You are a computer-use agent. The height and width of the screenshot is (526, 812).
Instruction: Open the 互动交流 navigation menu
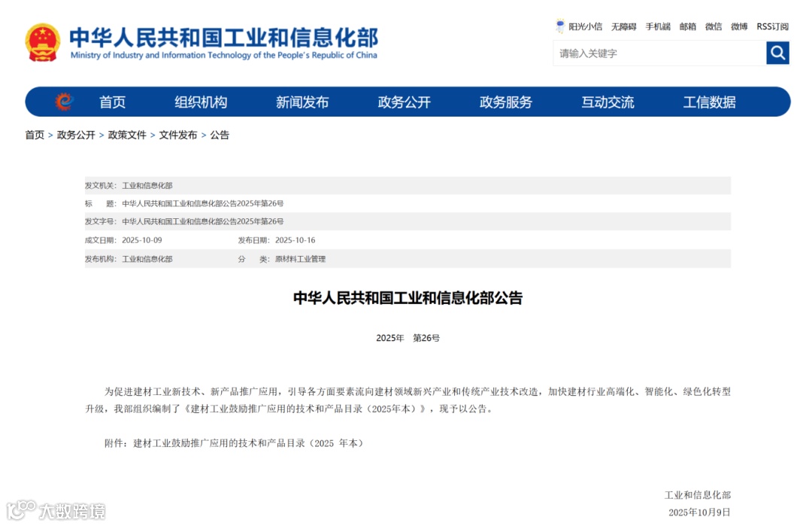click(607, 102)
